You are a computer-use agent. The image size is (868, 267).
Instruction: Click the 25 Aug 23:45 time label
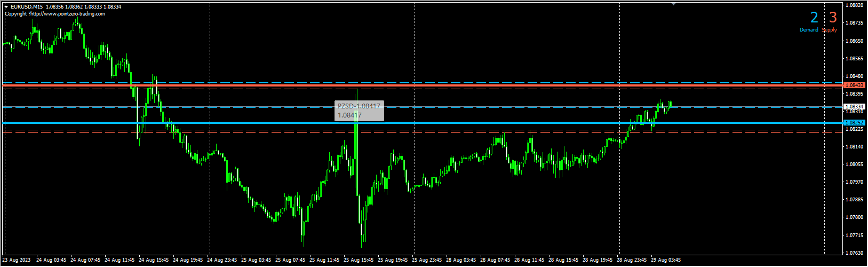(427, 261)
